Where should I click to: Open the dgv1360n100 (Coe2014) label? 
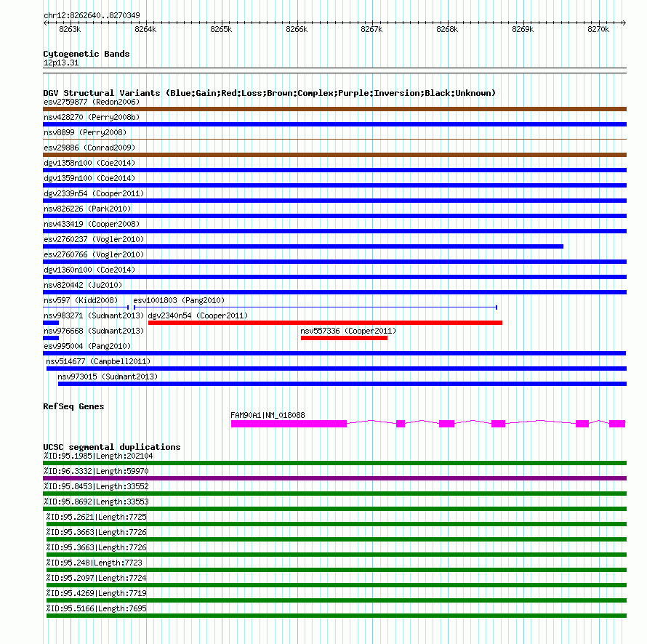click(89, 270)
